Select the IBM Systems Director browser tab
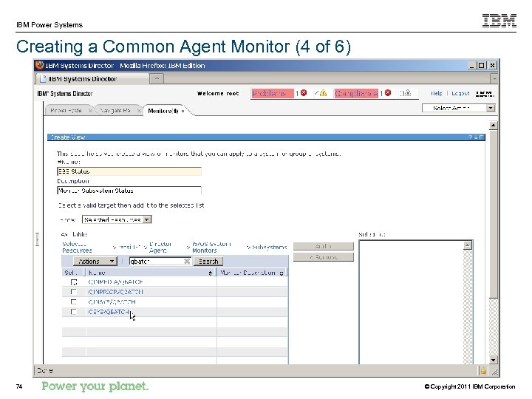Screen dimensions: 532x399 [x=92, y=79]
